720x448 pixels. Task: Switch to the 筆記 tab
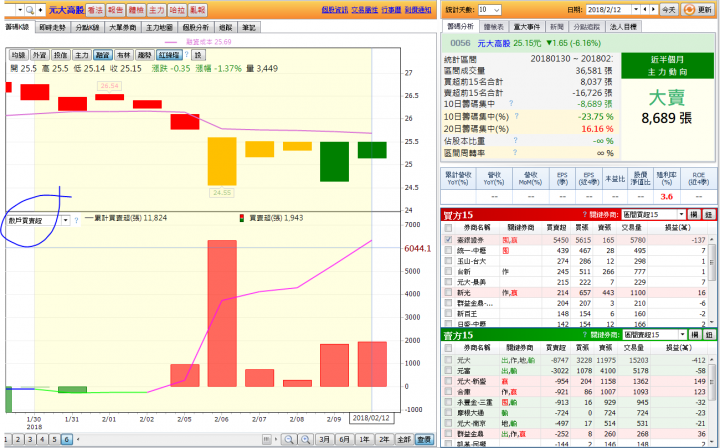coord(249,28)
